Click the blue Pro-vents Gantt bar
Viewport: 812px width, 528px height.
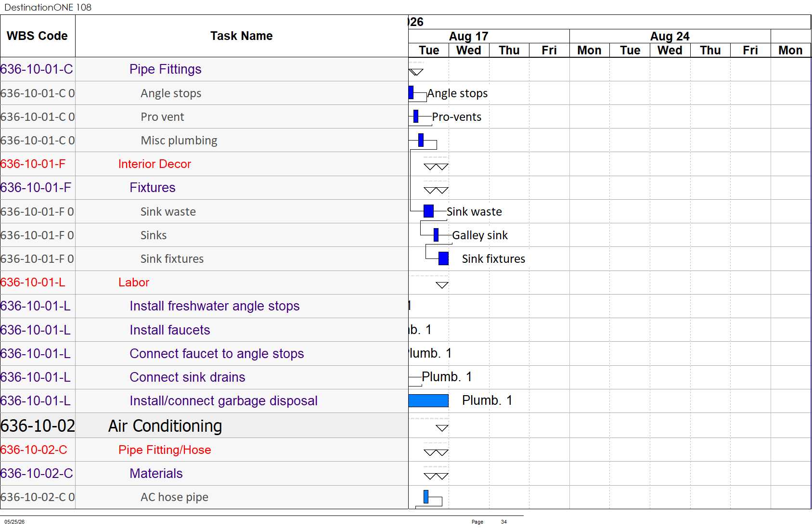coord(416,116)
